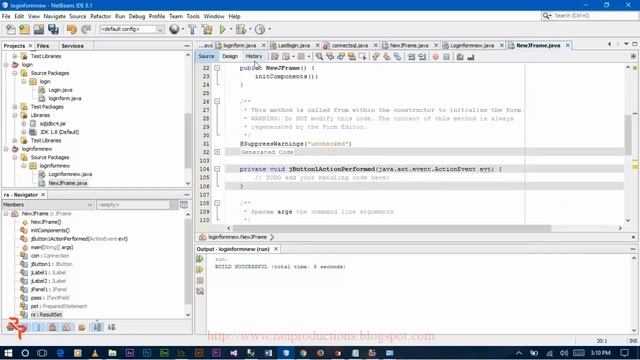Click editor Find Selection magnifier icon
The height and width of the screenshot is (360, 640).
319,57
